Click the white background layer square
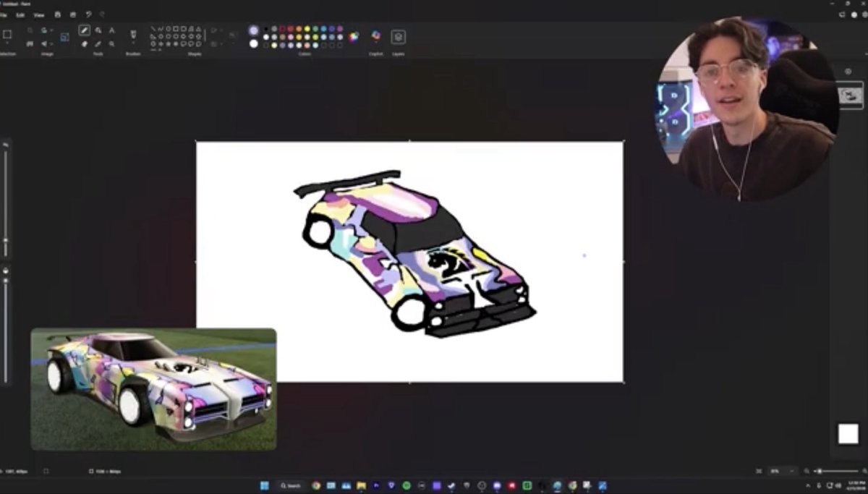Screen dimensions: 868x494 click(x=848, y=434)
